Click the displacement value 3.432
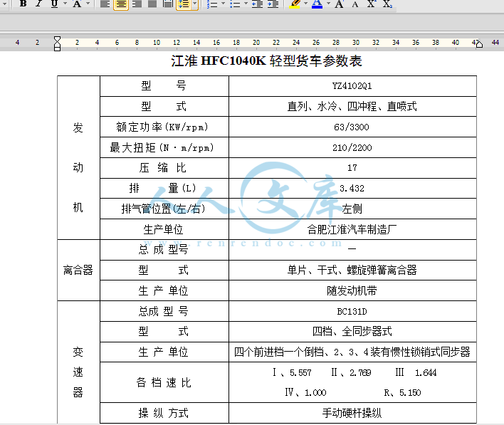 pyautogui.click(x=352, y=189)
